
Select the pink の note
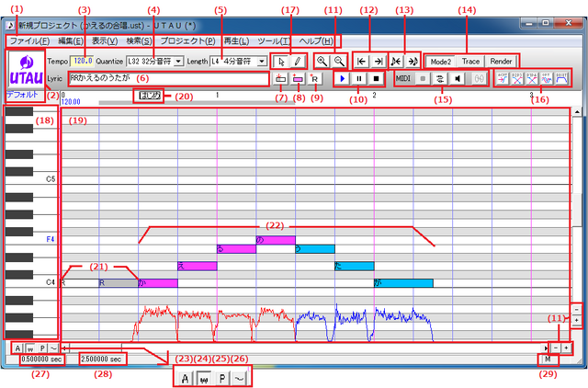tap(276, 240)
